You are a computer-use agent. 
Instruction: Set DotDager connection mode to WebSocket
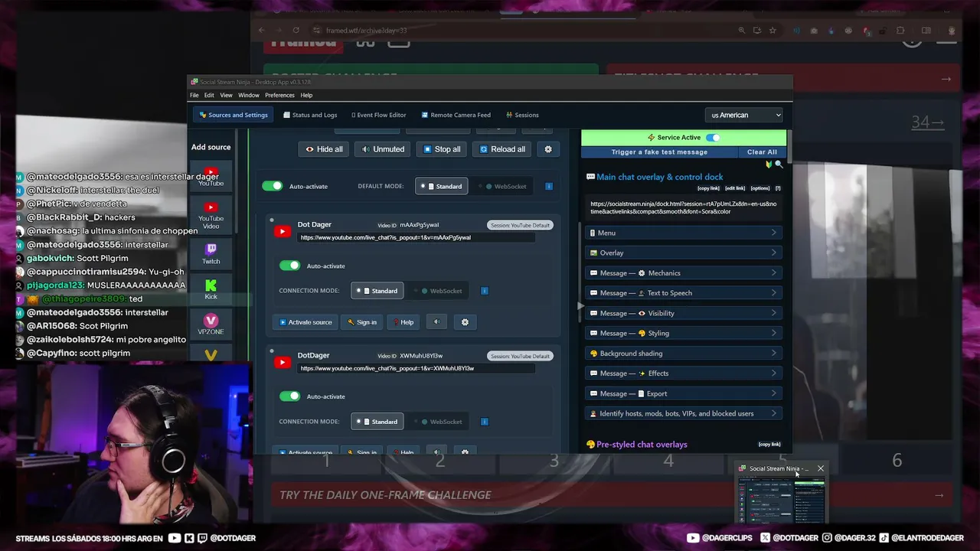tap(441, 422)
